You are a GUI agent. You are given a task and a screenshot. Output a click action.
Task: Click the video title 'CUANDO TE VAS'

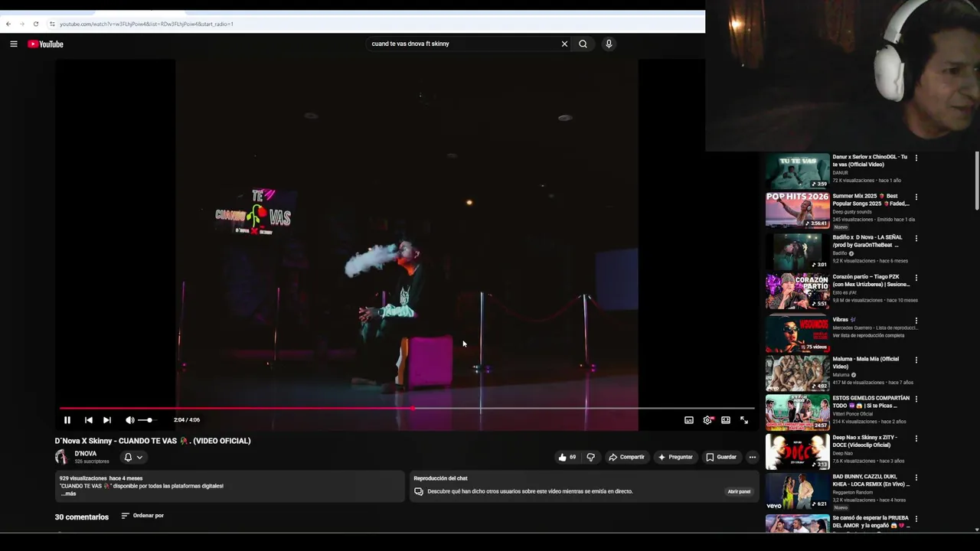[x=152, y=441]
